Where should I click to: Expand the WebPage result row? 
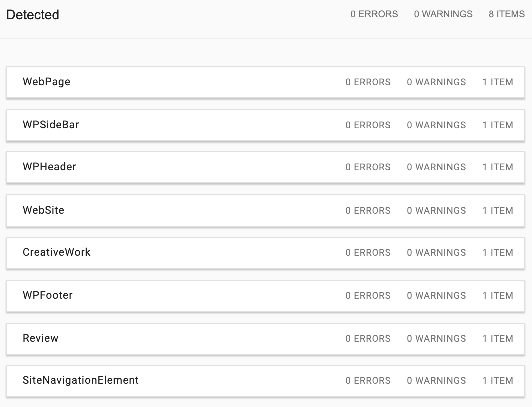click(265, 83)
